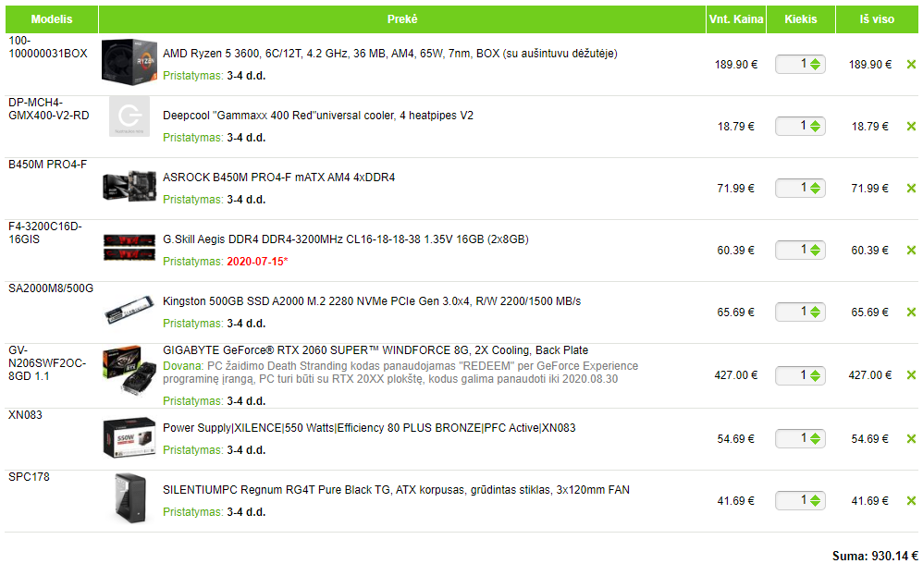Select model code GV-N206SWF2OC-8GD 1.1
Viewport: 923px width, 588px height.
pos(47,363)
